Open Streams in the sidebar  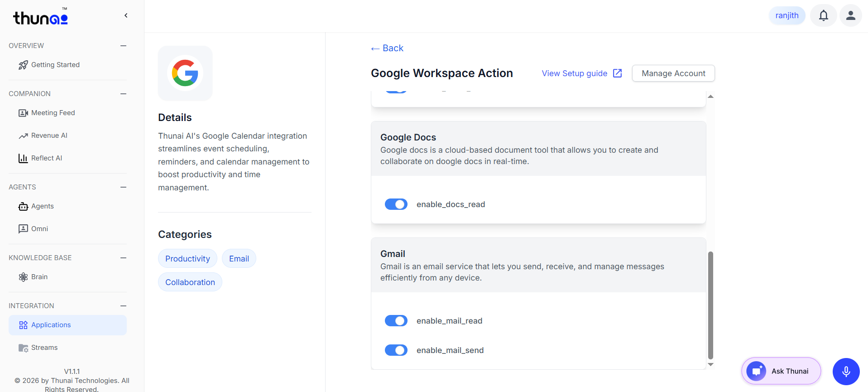click(x=67, y=348)
